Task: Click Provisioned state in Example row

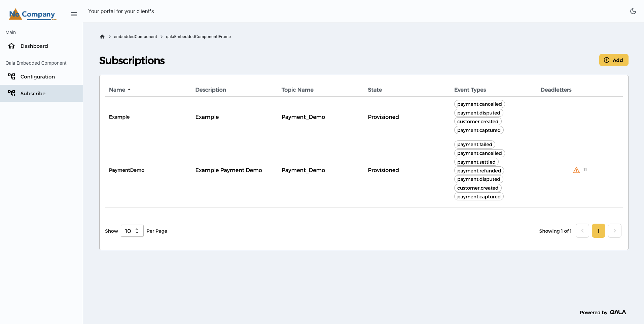Action: click(x=383, y=117)
